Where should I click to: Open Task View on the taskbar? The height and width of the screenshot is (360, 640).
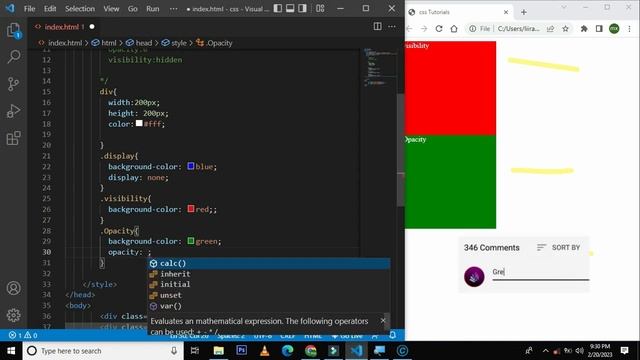(x=195, y=351)
